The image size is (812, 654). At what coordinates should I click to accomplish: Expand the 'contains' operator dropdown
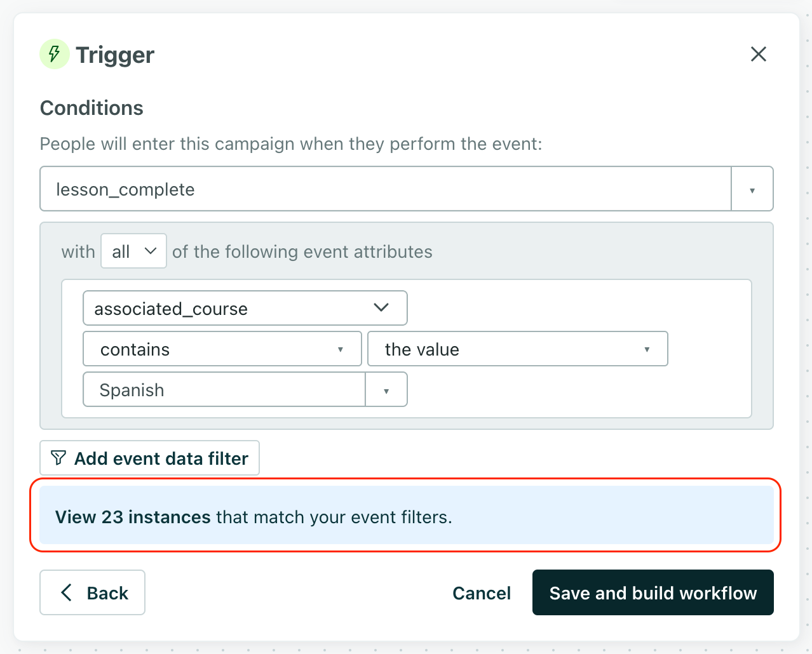[x=222, y=349]
